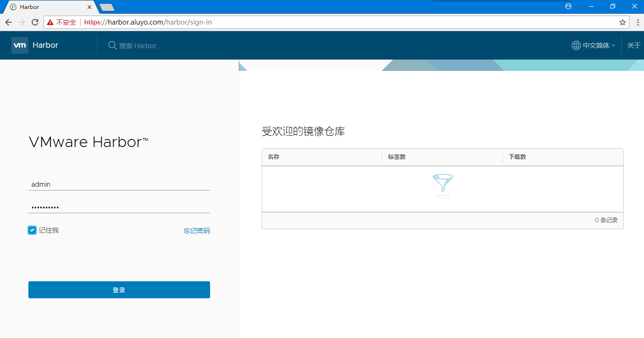Reload the page with refresh icon
The height and width of the screenshot is (338, 644).
35,22
